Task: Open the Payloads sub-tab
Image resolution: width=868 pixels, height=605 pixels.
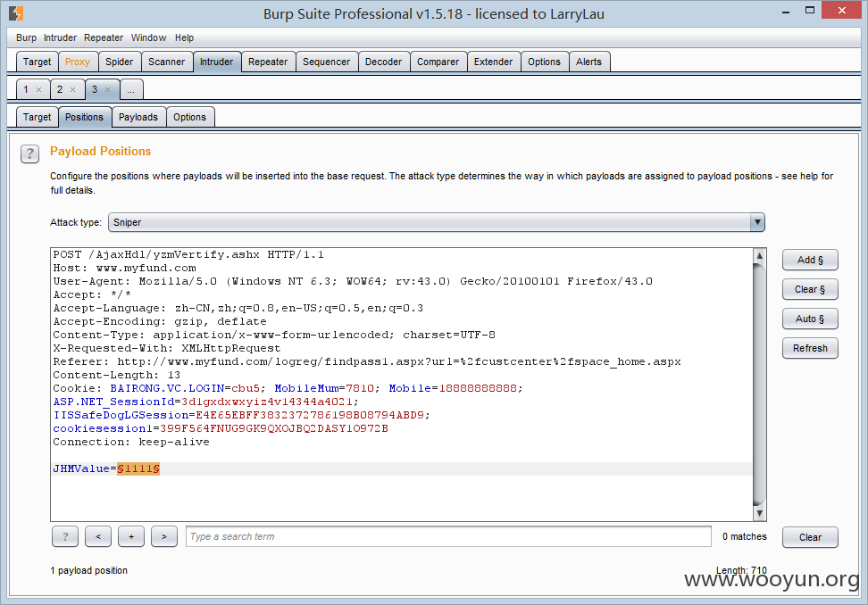Action: [138, 117]
